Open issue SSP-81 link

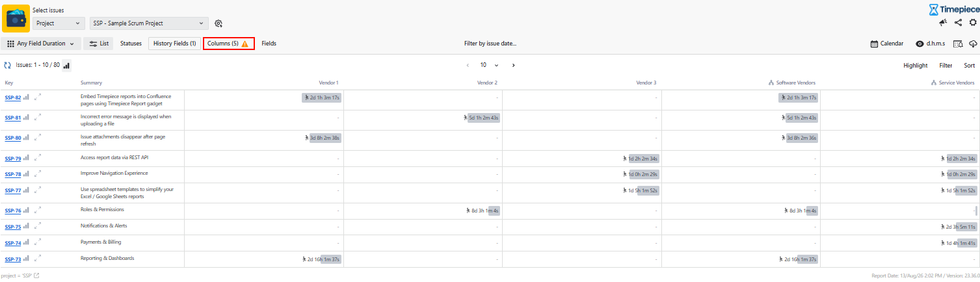[x=13, y=118]
